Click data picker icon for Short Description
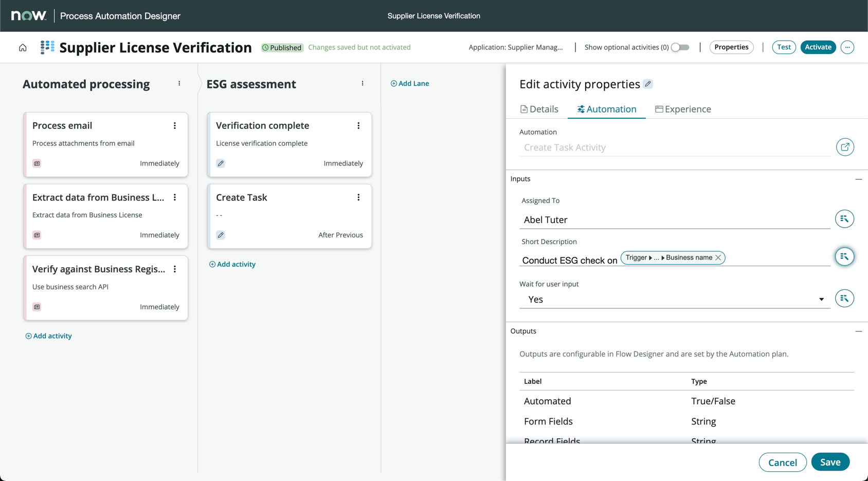 coord(844,256)
